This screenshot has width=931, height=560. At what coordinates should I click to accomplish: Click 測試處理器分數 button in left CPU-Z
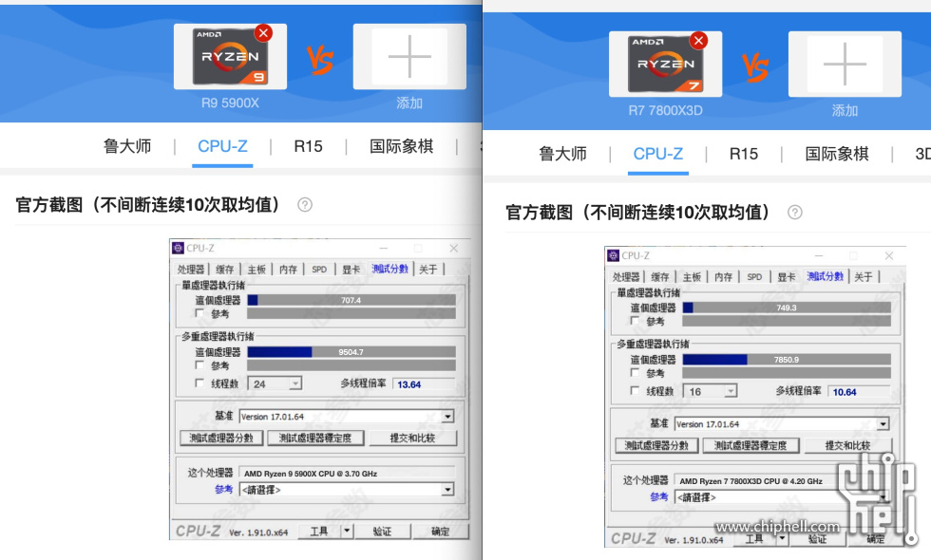tap(220, 438)
